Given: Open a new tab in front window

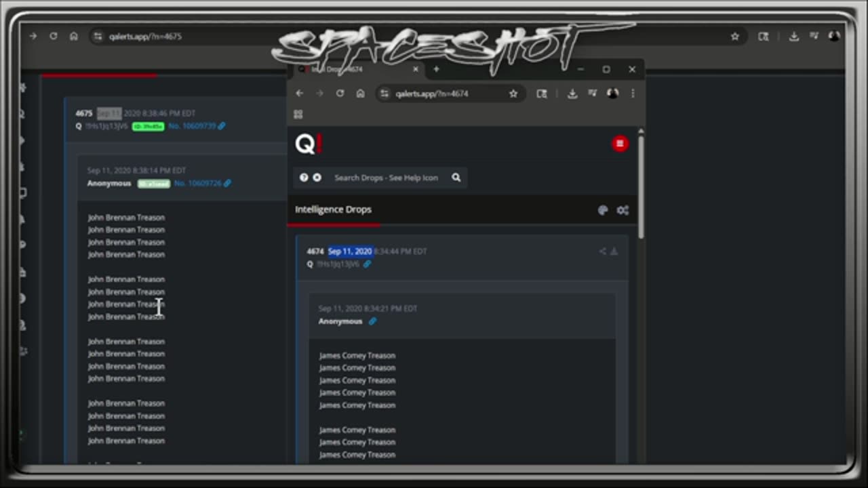Looking at the screenshot, I should click(436, 69).
